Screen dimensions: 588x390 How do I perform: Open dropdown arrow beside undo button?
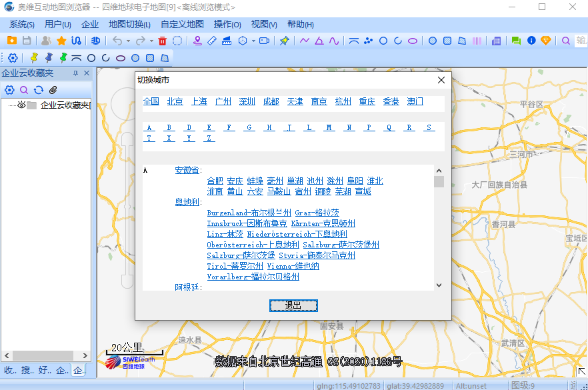pos(128,41)
